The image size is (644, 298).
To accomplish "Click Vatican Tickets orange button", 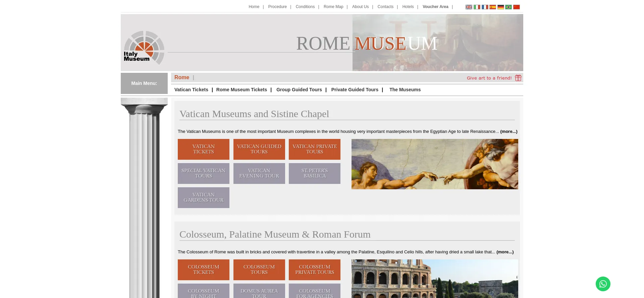I will coord(204,149).
